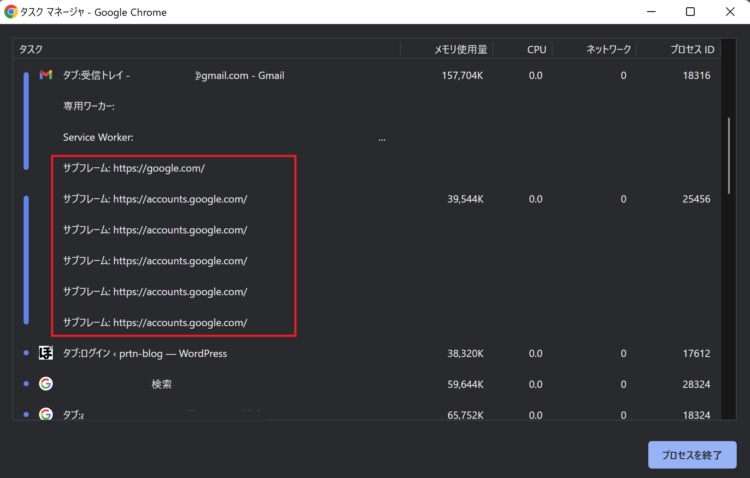
Task: Select the タブ:ログイン prtn-blog WordPress row
Action: tap(367, 354)
